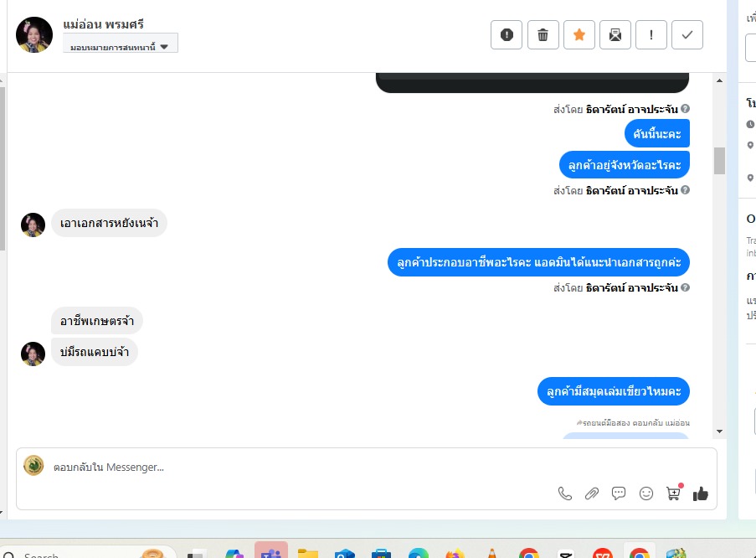Viewport: 756px width, 558px height.
Task: Open the emoji picker smiley icon
Action: click(646, 493)
